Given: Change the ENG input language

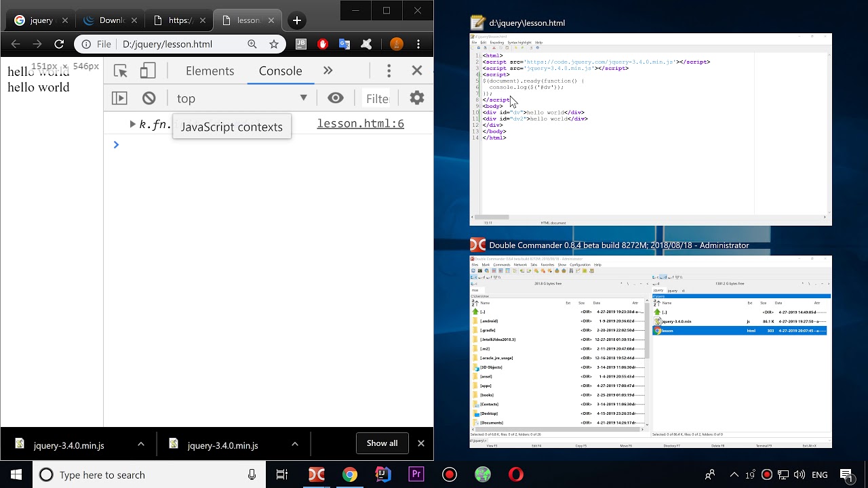Looking at the screenshot, I should 820,474.
